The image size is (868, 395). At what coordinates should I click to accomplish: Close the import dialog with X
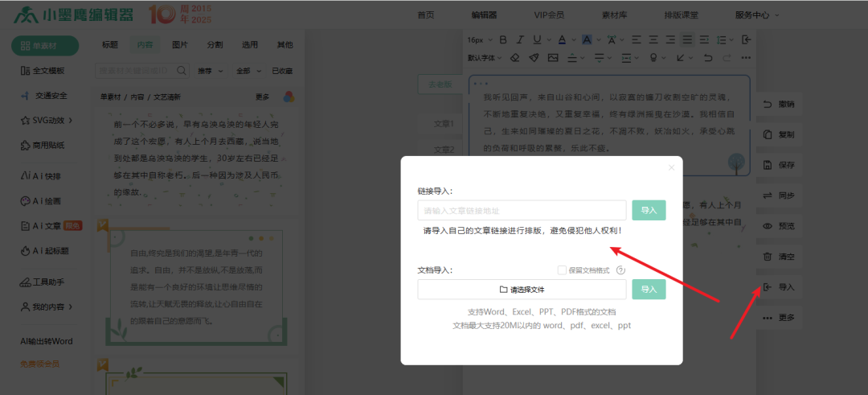coord(671,167)
